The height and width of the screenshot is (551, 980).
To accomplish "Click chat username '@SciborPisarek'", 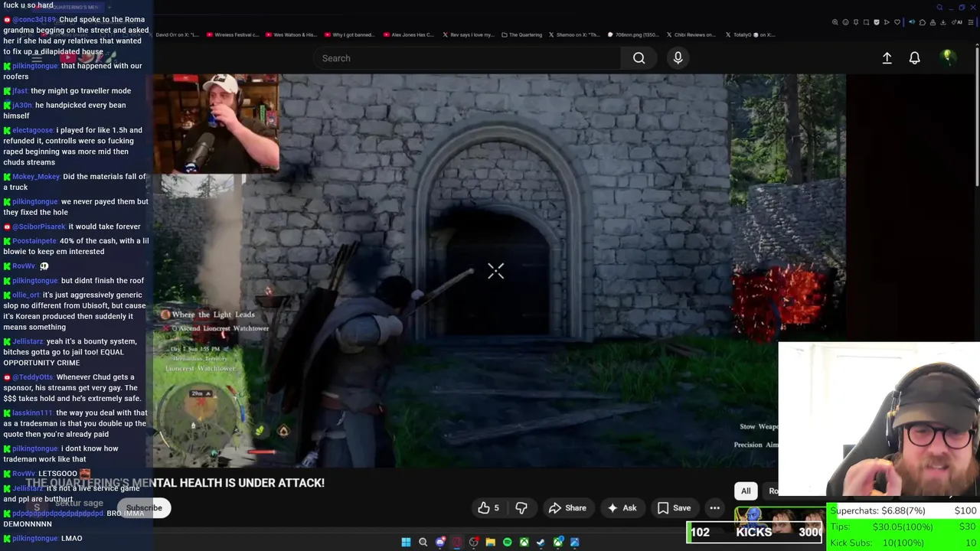I will click(x=38, y=227).
